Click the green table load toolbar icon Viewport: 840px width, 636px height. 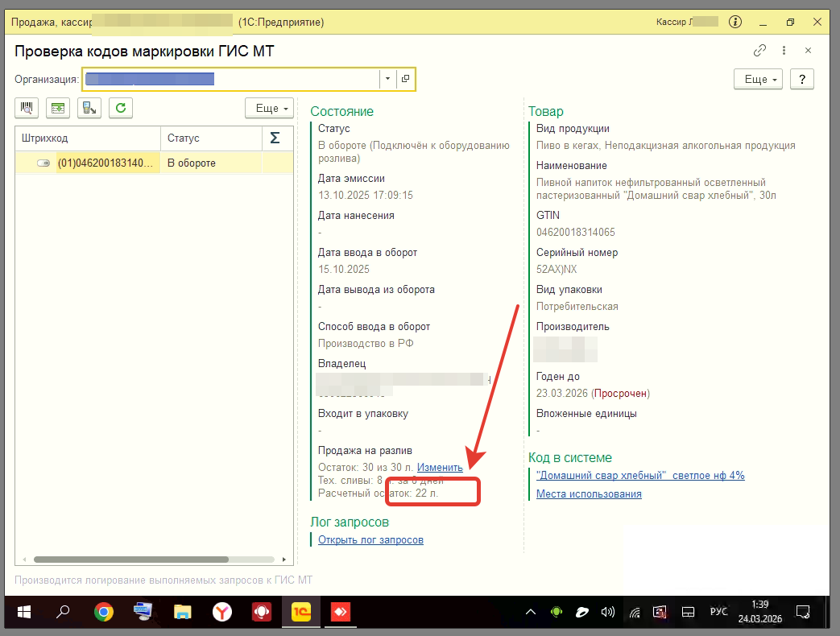point(58,108)
